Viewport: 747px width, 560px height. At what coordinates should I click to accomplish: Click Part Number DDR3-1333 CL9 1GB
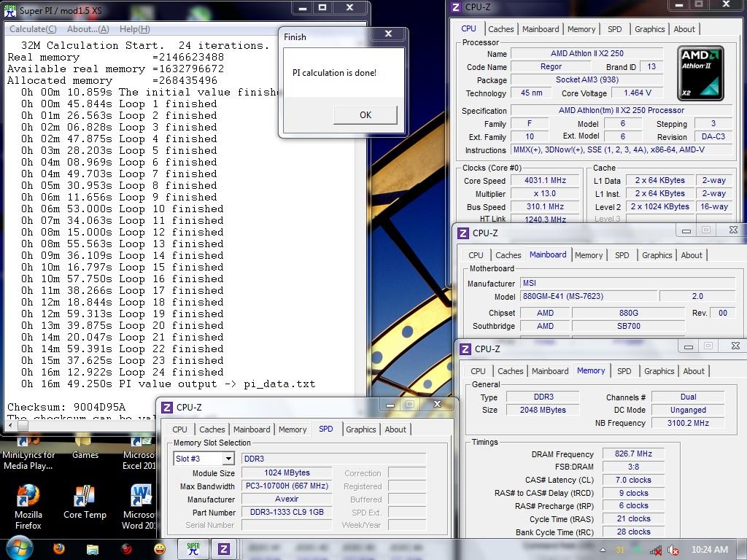(287, 512)
